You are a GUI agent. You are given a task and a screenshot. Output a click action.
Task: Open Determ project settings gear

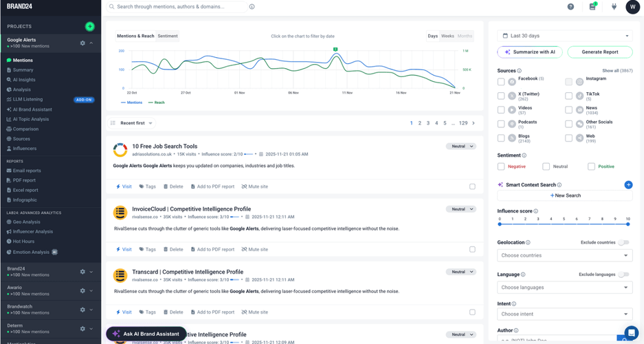point(82,328)
